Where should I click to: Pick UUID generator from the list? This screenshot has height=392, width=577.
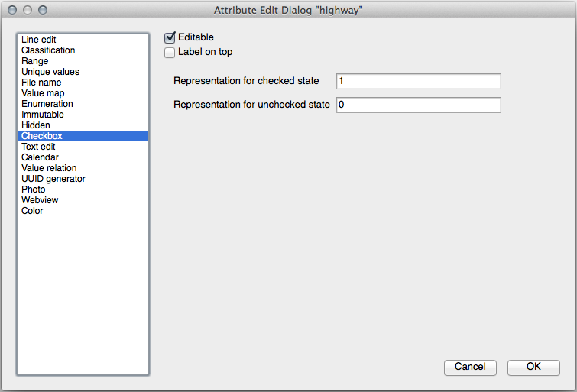(x=53, y=179)
